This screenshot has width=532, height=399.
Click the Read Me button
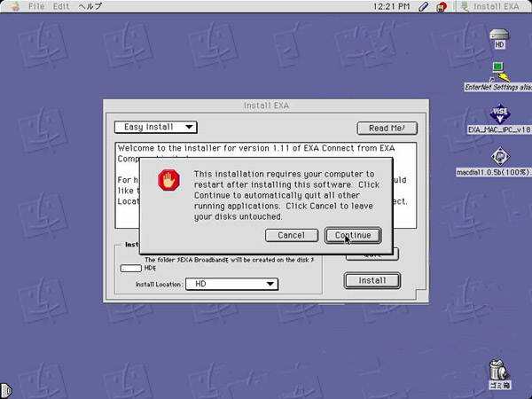tap(387, 128)
